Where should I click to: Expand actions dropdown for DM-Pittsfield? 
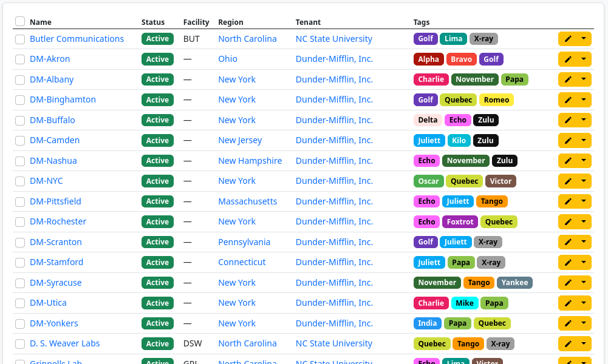pyautogui.click(x=584, y=201)
